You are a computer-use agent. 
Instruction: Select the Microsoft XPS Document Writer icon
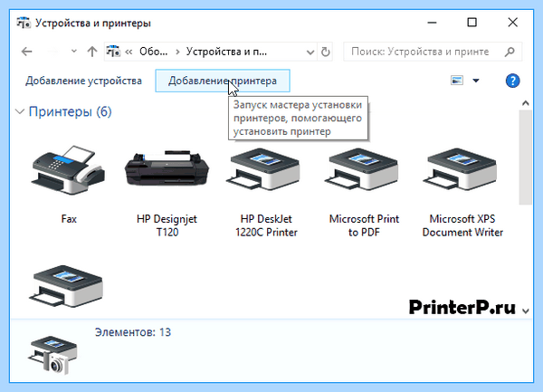click(x=460, y=169)
